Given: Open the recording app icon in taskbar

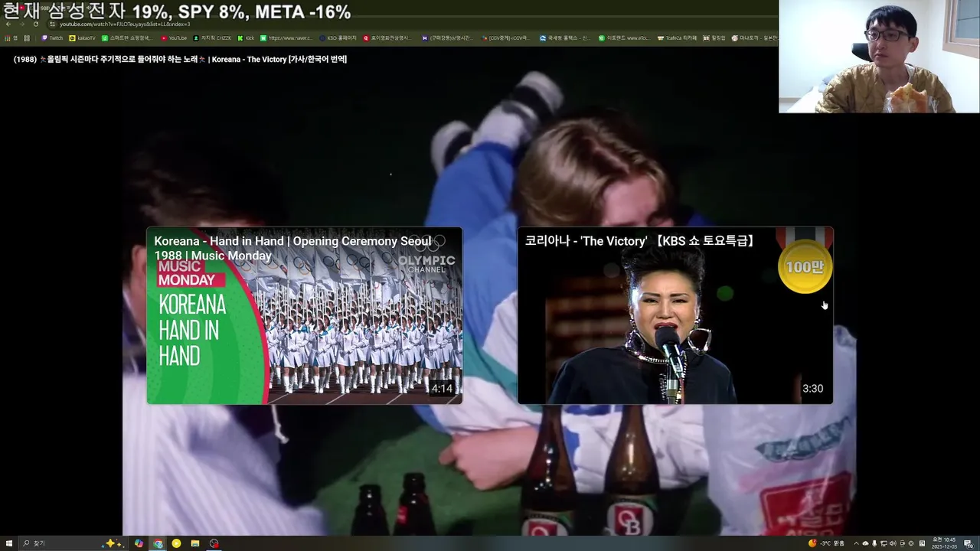Looking at the screenshot, I should click(x=214, y=543).
